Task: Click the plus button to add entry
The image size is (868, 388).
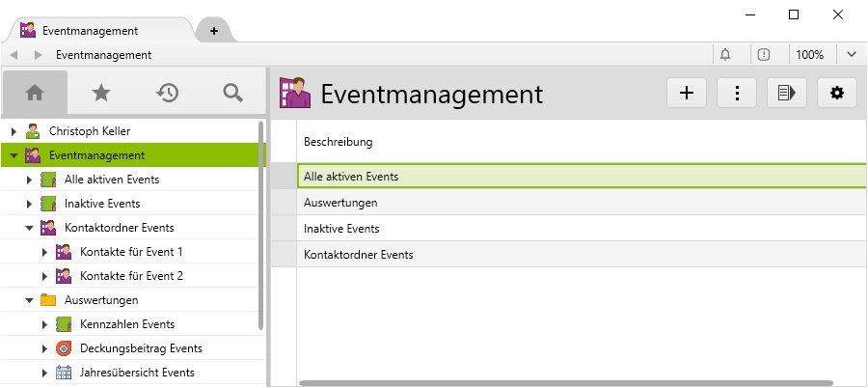Action: 687,93
